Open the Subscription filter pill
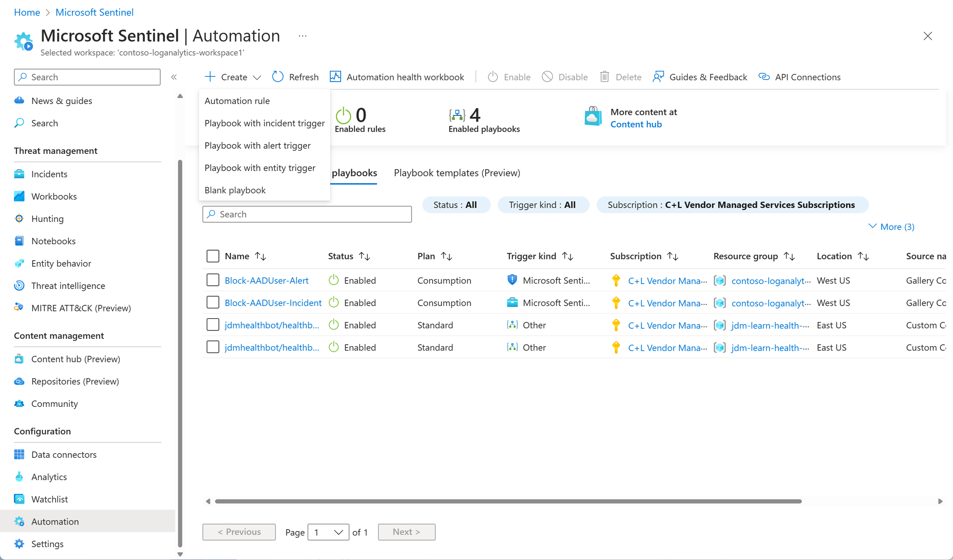953x560 pixels. pos(732,205)
